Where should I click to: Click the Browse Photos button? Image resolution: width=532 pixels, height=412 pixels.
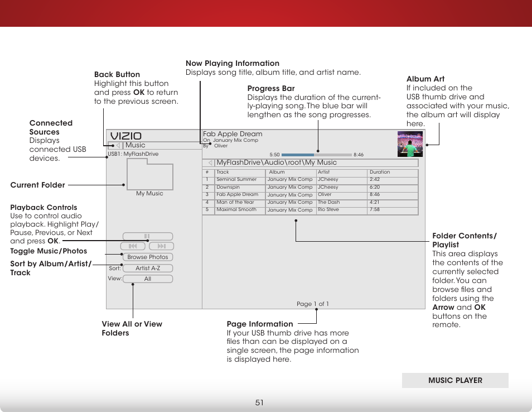coord(148,257)
